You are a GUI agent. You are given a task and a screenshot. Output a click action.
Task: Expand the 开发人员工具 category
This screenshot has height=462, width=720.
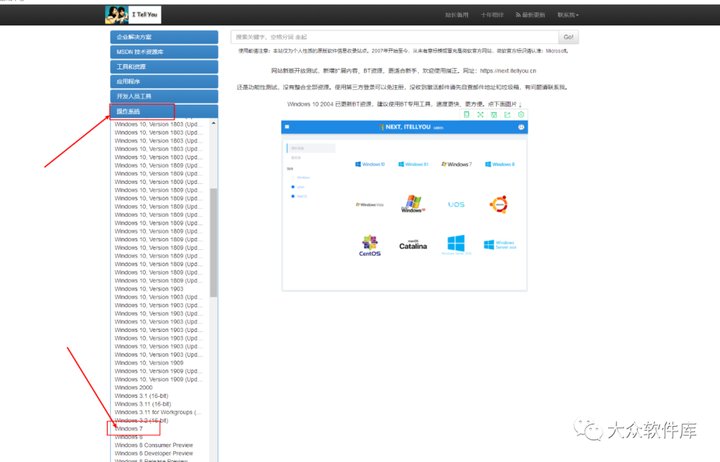(x=164, y=96)
